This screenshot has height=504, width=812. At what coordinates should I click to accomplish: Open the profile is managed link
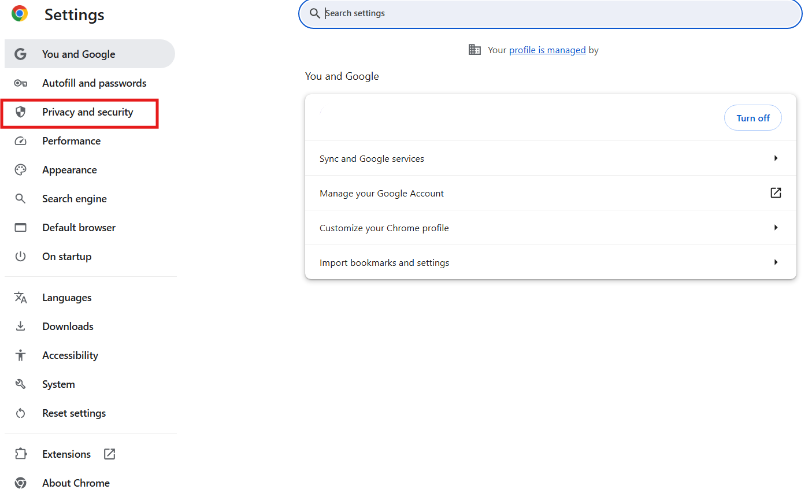click(x=547, y=50)
